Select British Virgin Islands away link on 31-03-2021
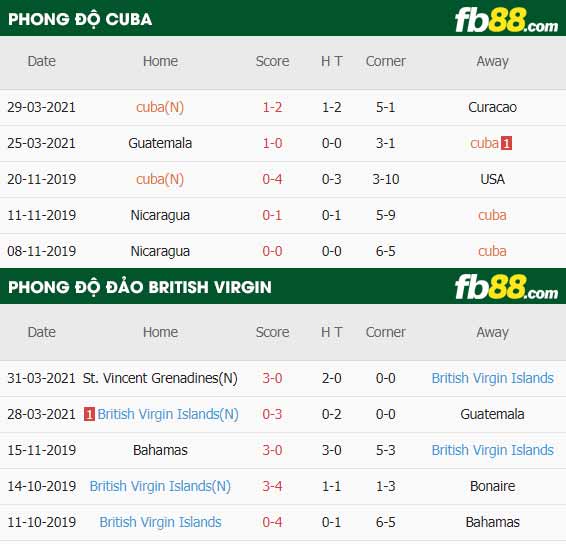 pos(492,378)
